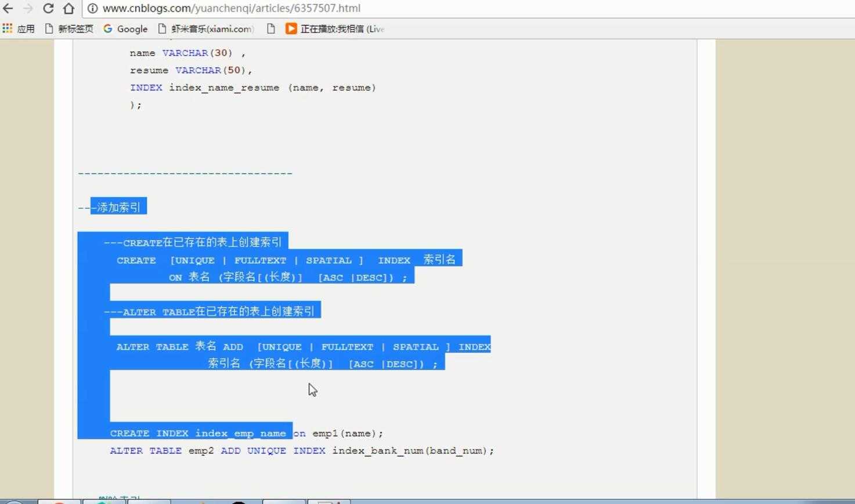Click the line resume VARCHAR(50)
The width and height of the screenshot is (855, 504).
tap(191, 70)
